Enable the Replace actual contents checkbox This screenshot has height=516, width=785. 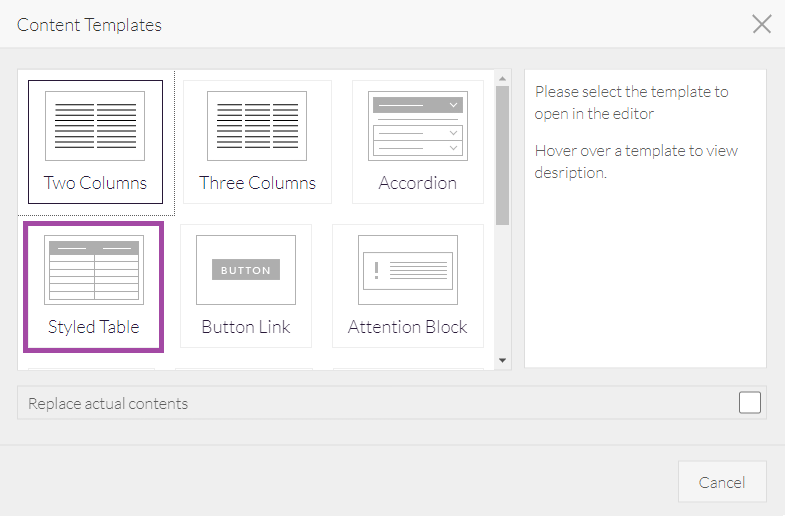(x=750, y=403)
